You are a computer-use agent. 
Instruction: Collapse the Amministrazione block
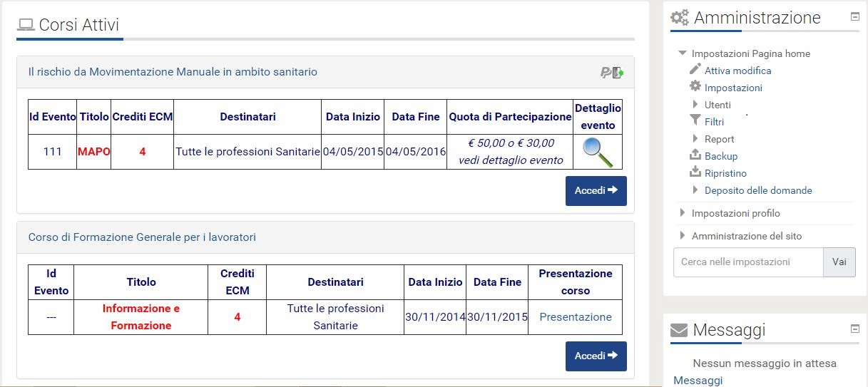coord(855,16)
